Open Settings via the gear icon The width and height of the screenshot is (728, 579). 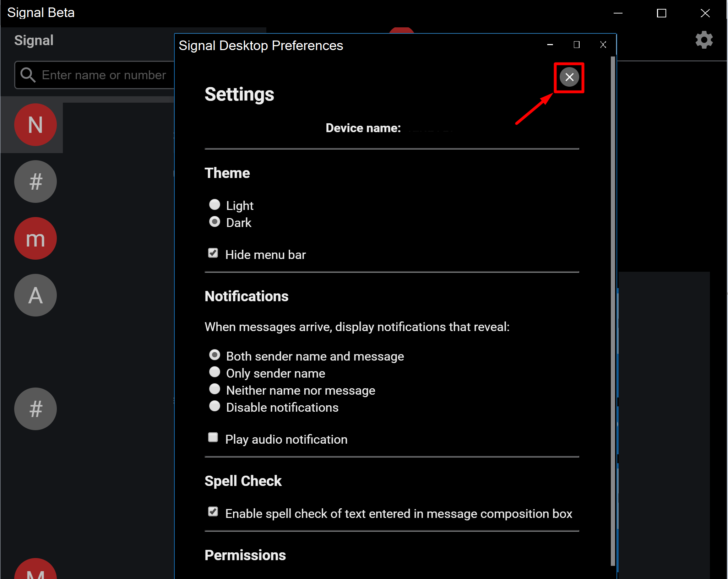pos(704,40)
